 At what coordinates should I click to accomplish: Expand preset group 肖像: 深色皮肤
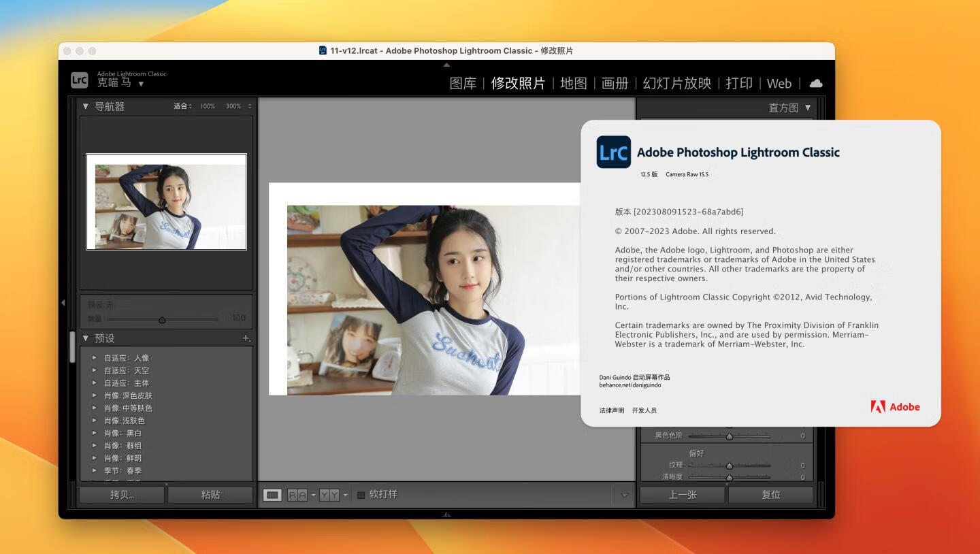point(95,395)
